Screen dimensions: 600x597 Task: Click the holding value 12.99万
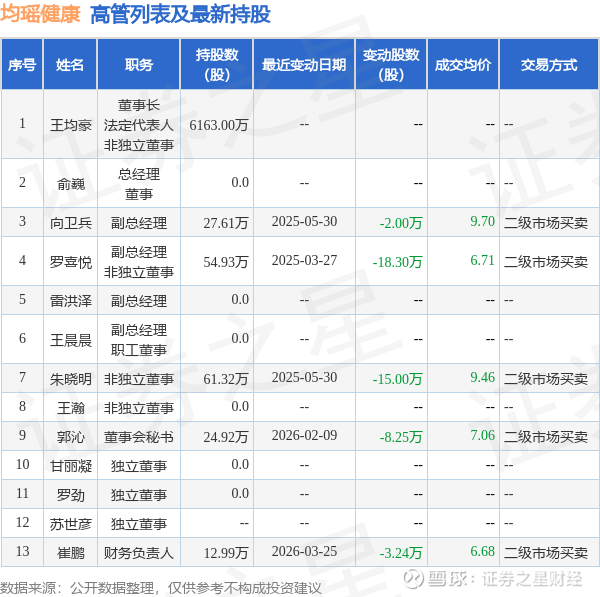click(226, 552)
